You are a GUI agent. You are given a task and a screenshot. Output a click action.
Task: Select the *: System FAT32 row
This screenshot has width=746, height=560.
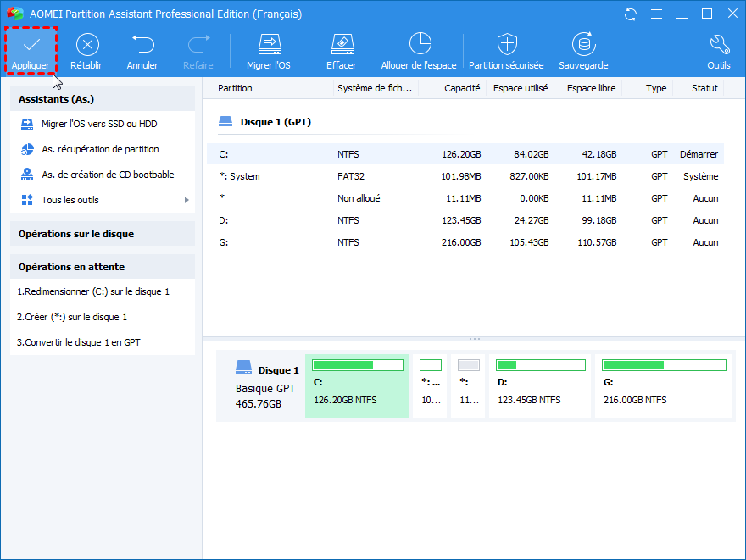465,176
